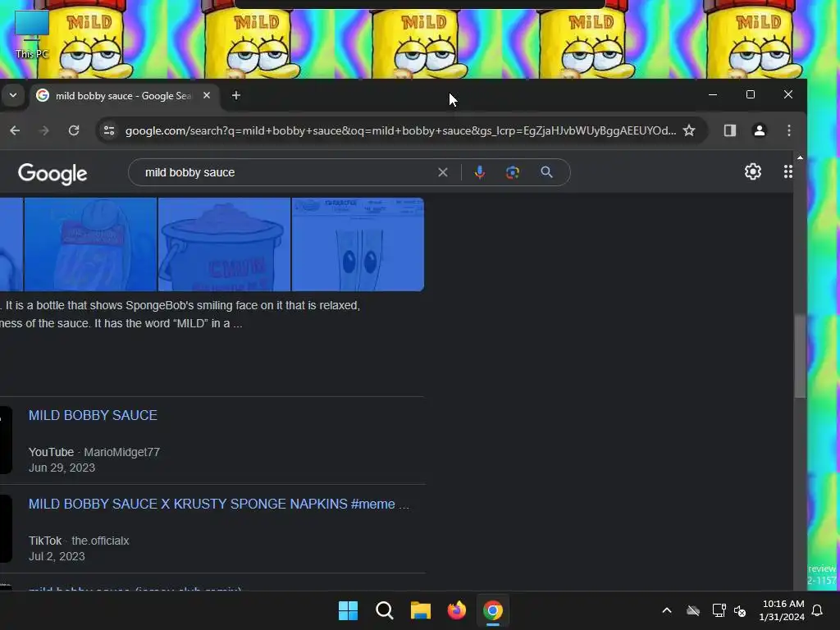840x630 pixels.
Task: Minimize the Chrome window
Action: tap(713, 95)
